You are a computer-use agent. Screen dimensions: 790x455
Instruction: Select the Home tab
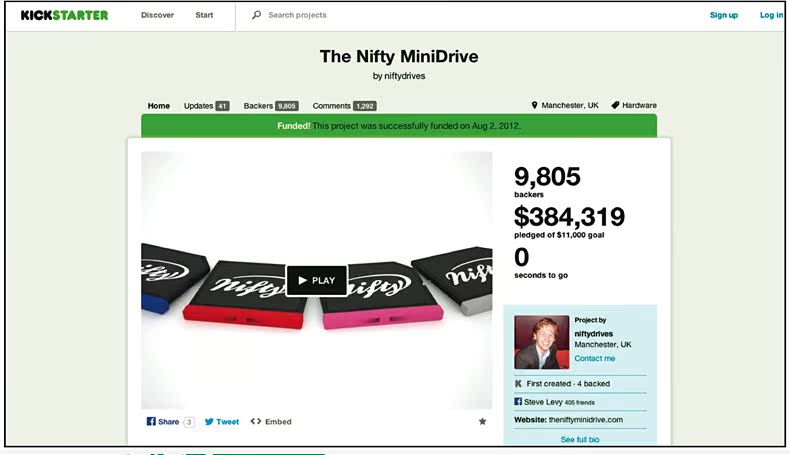click(x=159, y=106)
